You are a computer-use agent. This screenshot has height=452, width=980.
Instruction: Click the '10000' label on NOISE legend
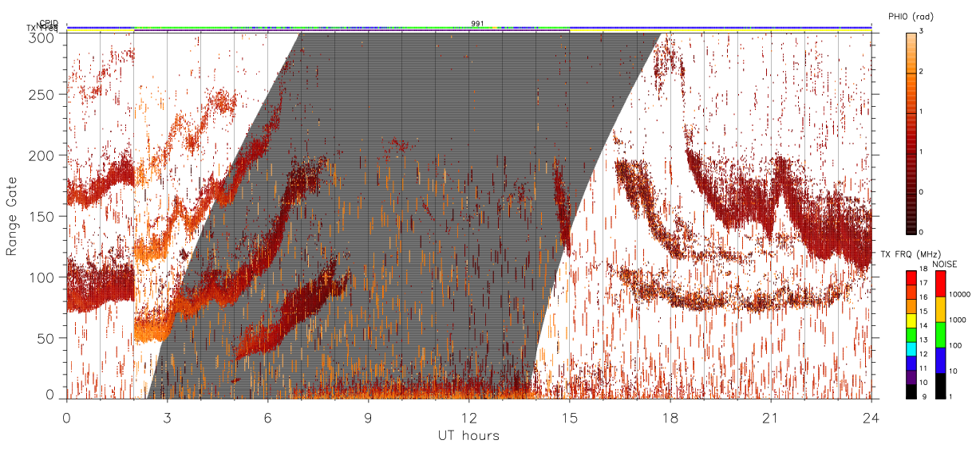(959, 294)
